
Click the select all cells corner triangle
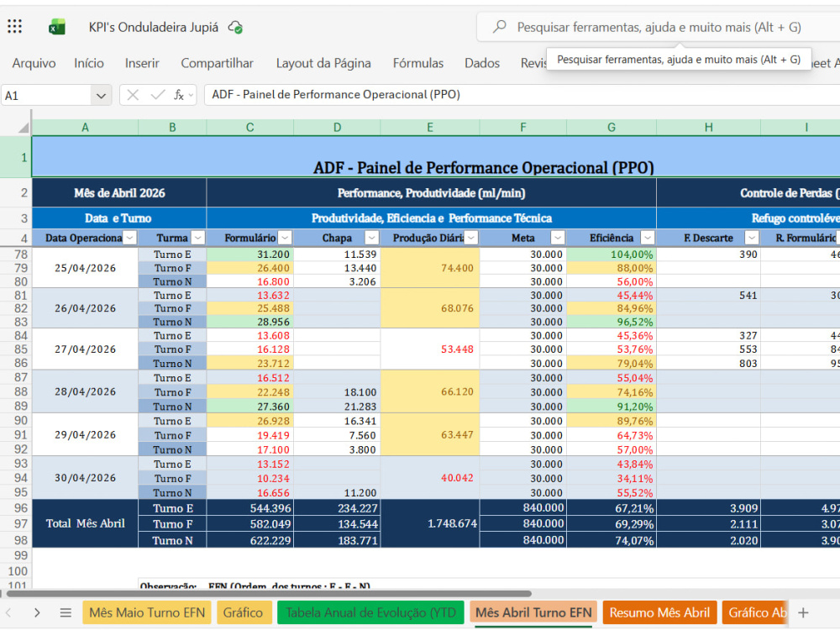24,128
